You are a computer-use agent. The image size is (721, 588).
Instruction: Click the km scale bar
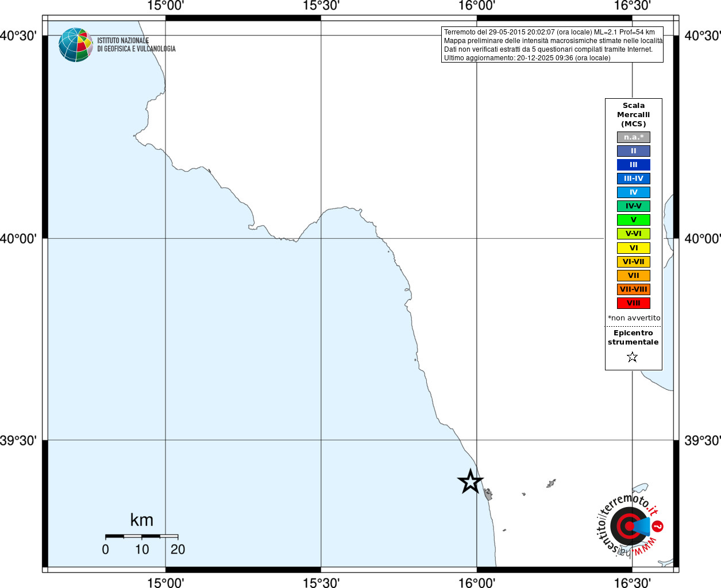point(141,536)
